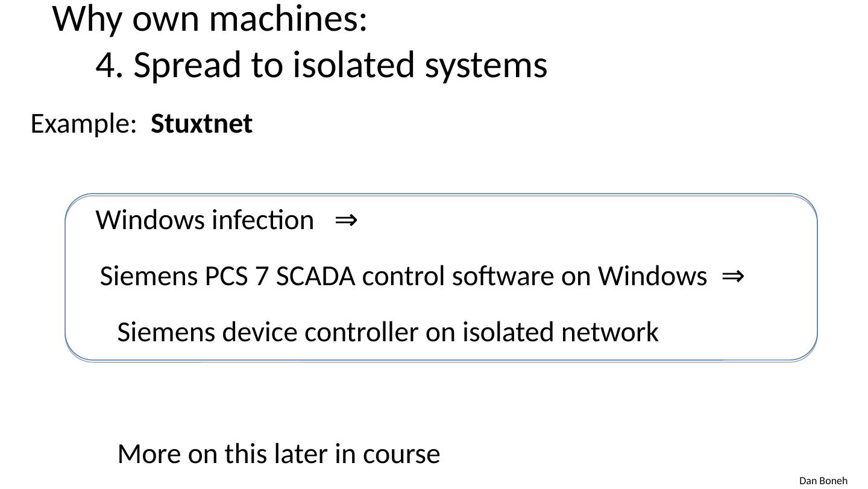Click the "Dan Boneh" footer credit
Image resolution: width=868 pixels, height=489 pixels.
coord(823,481)
